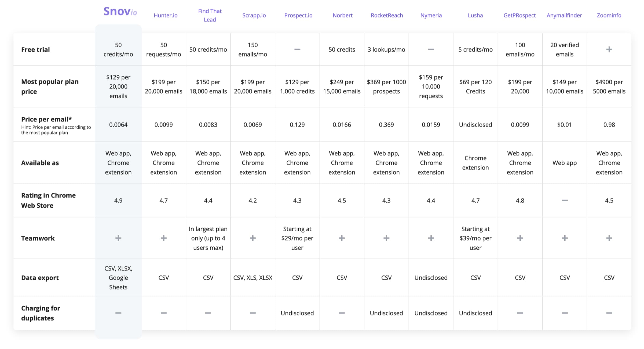Click the $69 per 120 Credits cell
Image resolution: width=644 pixels, height=349 pixels.
pyautogui.click(x=475, y=87)
